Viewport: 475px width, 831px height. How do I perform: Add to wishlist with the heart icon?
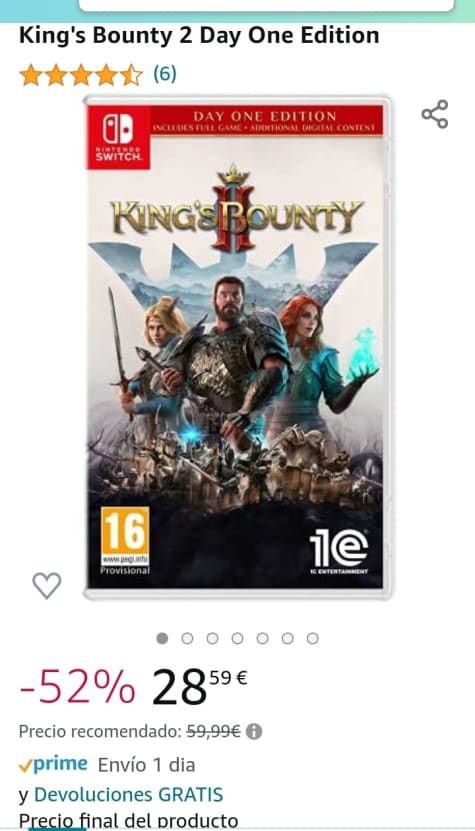(x=47, y=586)
